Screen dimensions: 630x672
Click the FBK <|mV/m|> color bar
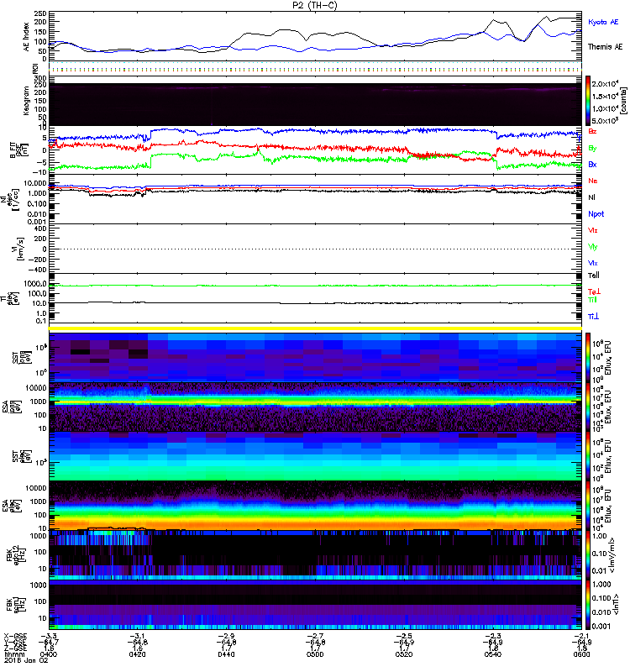pos(588,556)
